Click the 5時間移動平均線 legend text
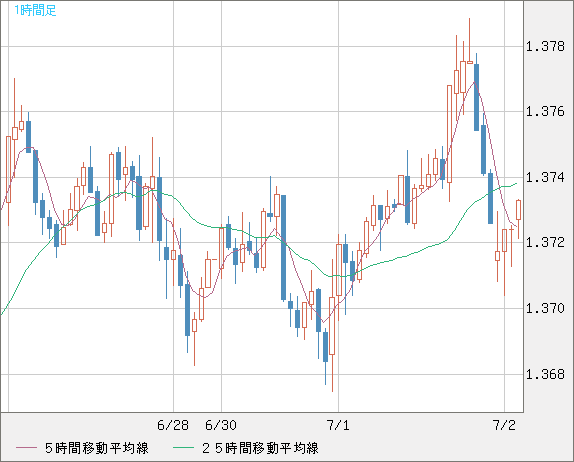 97,448
